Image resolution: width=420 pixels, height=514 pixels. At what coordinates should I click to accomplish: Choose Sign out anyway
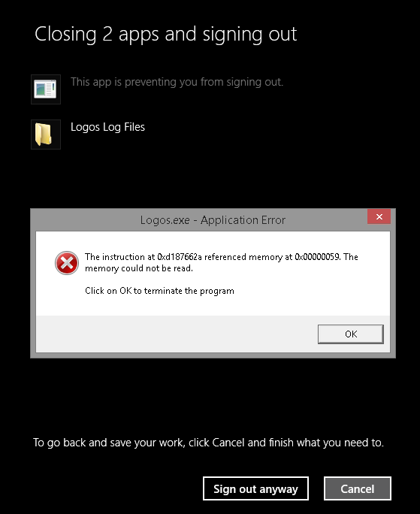[x=255, y=488]
